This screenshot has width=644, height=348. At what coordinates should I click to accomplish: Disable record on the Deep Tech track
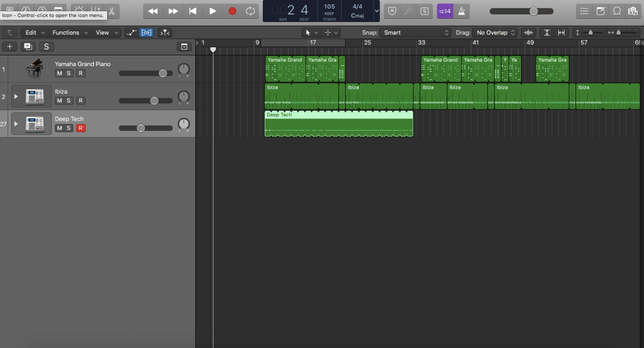pyautogui.click(x=81, y=128)
